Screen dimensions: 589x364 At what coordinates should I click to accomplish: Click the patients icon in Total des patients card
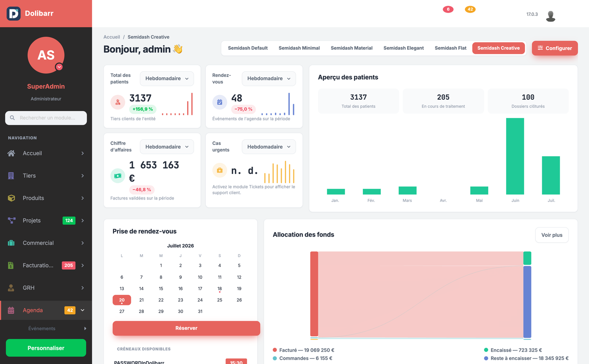click(118, 102)
